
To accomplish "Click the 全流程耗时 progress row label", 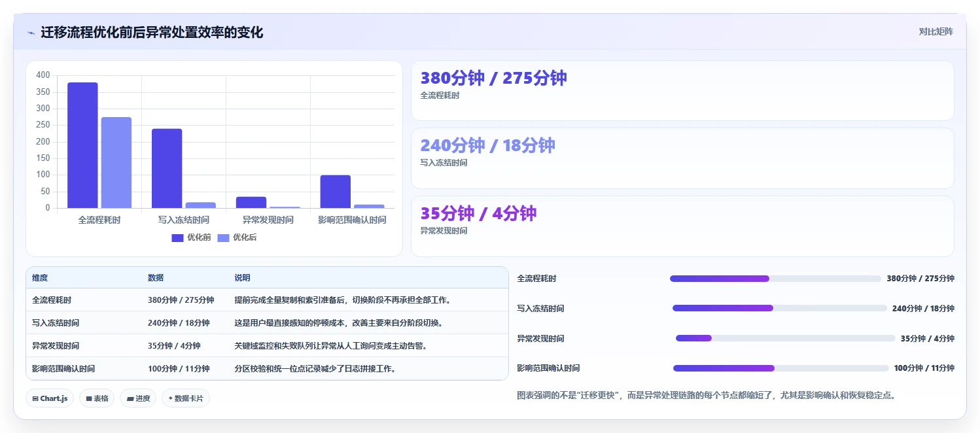I will tap(536, 279).
